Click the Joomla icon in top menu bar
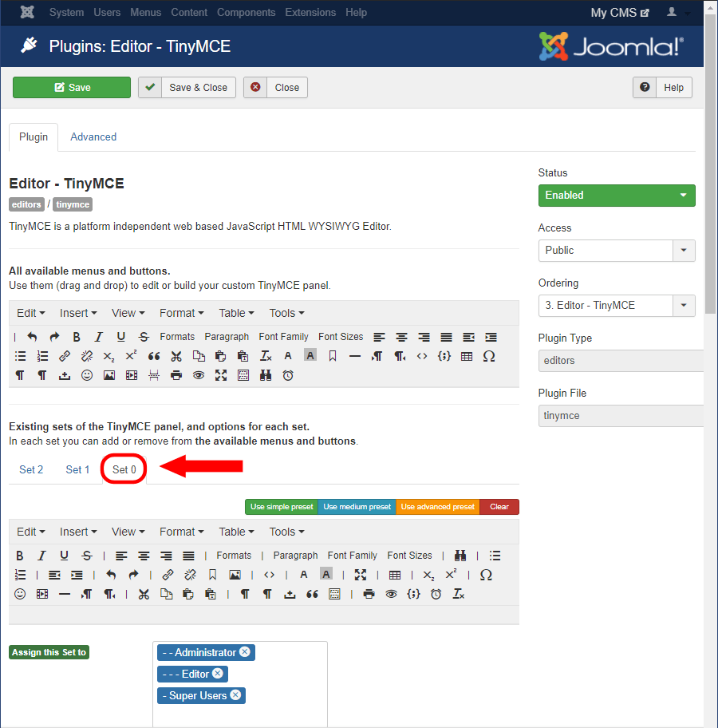Image resolution: width=718 pixels, height=728 pixels. [x=27, y=12]
